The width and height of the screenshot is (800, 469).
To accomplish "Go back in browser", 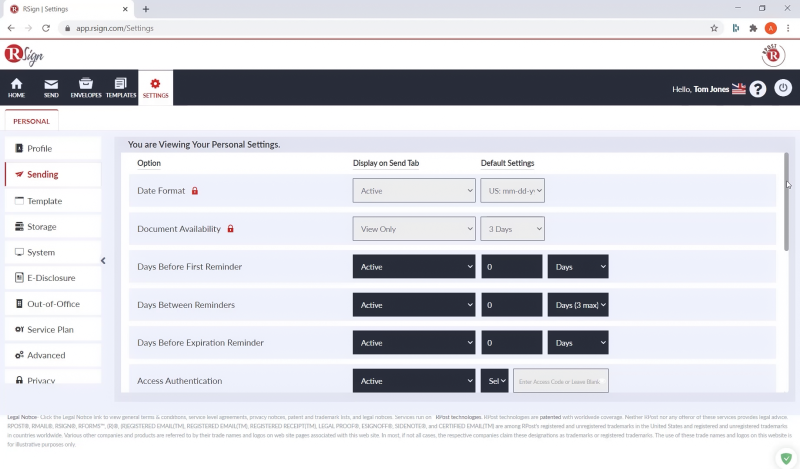I will 11,28.
